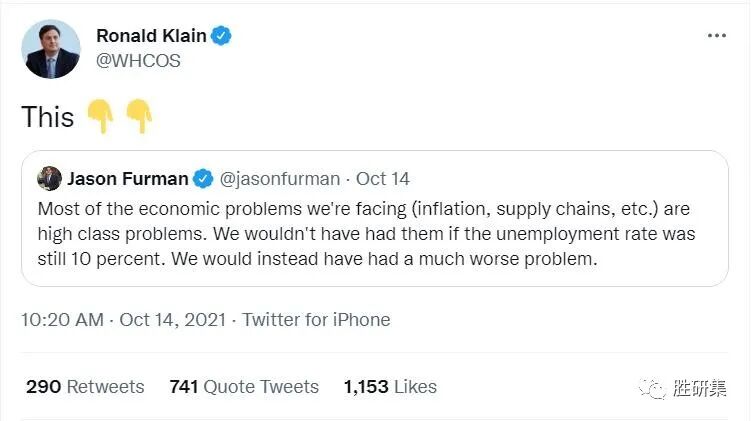Screen dimensions: 751x421
Task: Open Jason Furman's name in quoted tweet
Action: (x=127, y=180)
